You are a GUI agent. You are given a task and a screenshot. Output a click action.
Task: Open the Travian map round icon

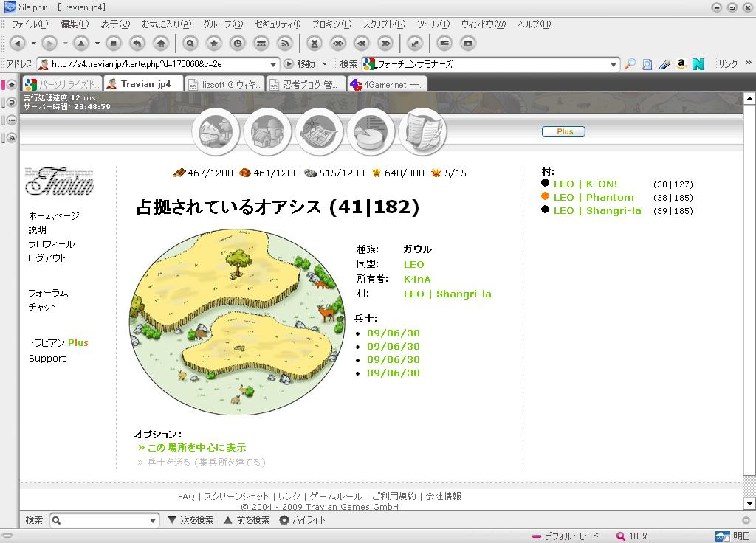coord(319,131)
